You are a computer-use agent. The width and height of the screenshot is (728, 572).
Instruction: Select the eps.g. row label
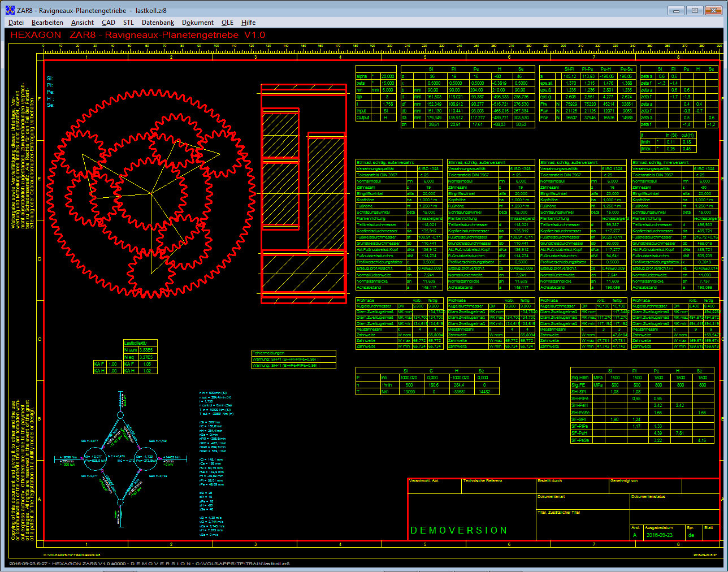click(546, 97)
